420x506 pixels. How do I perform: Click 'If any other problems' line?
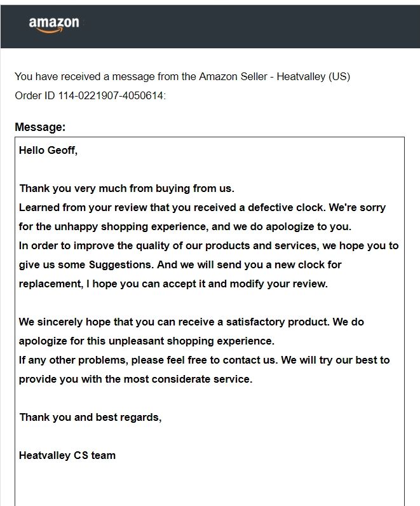point(204,360)
